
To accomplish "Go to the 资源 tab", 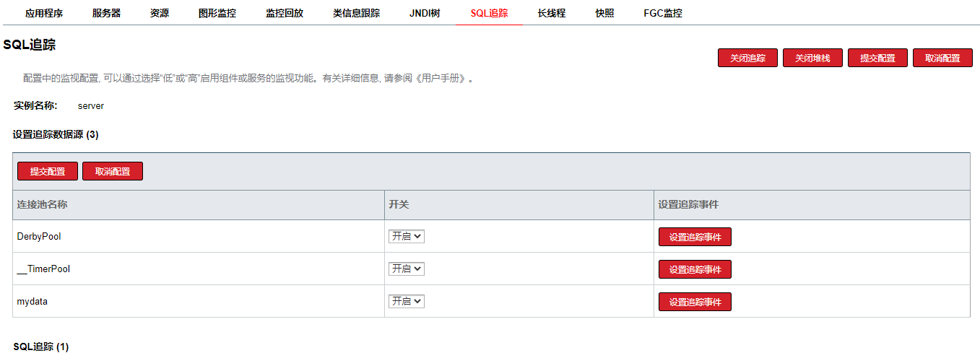I will (160, 13).
